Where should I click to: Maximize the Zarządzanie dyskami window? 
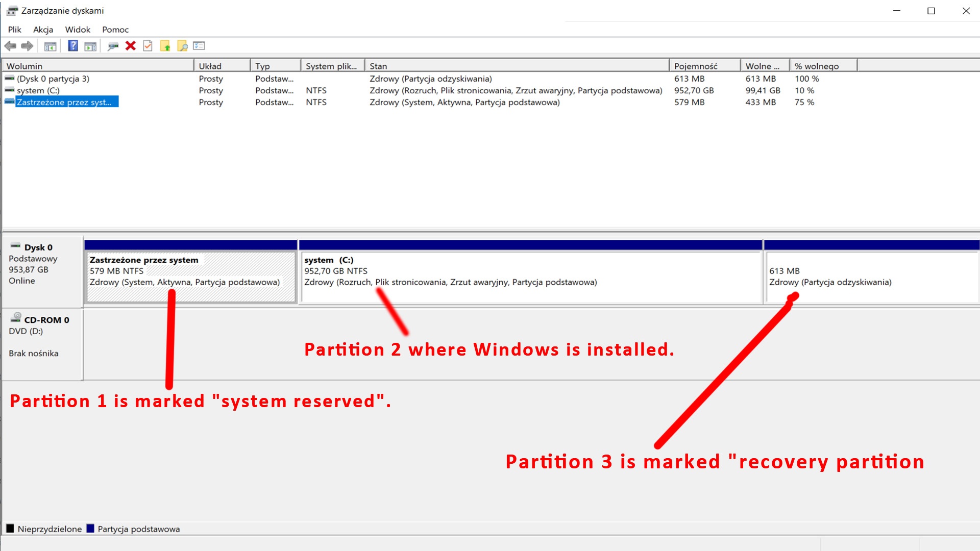click(931, 11)
